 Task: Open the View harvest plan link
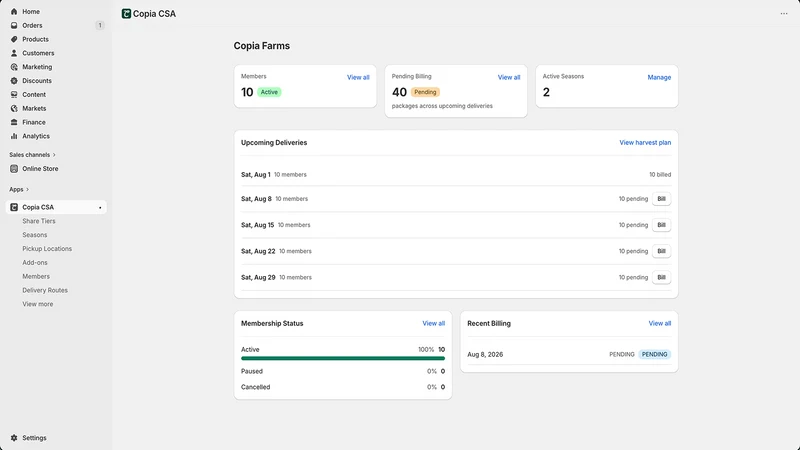pyautogui.click(x=645, y=143)
